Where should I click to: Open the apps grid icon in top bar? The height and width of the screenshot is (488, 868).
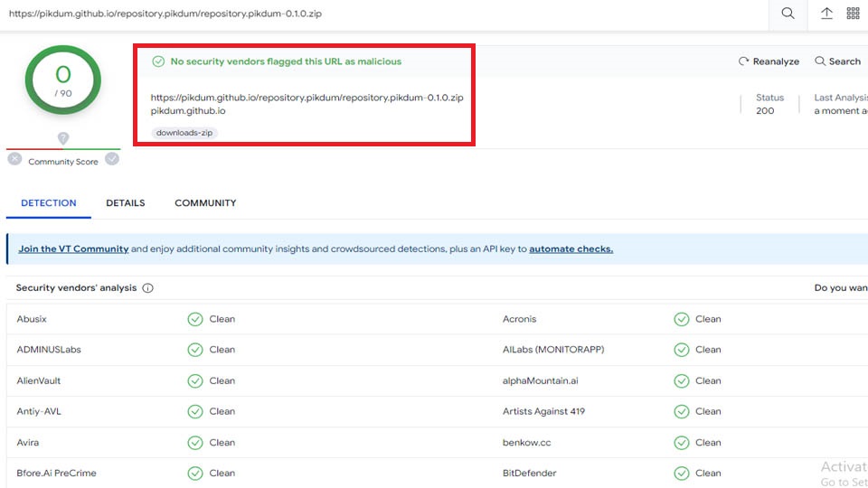click(853, 14)
